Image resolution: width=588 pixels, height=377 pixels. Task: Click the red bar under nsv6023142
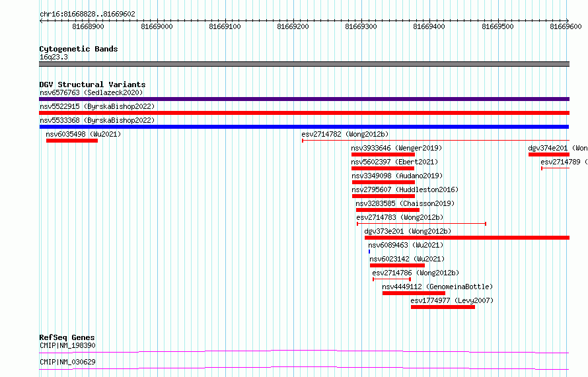coord(397,265)
